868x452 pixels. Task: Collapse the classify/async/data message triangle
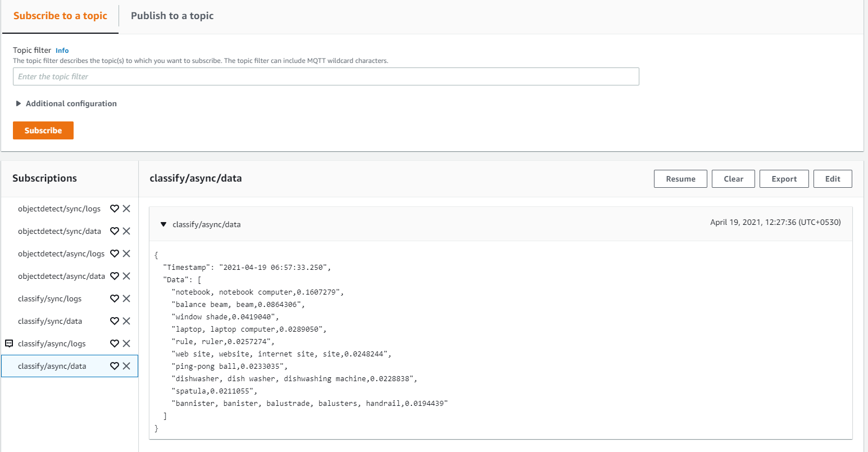coord(163,224)
